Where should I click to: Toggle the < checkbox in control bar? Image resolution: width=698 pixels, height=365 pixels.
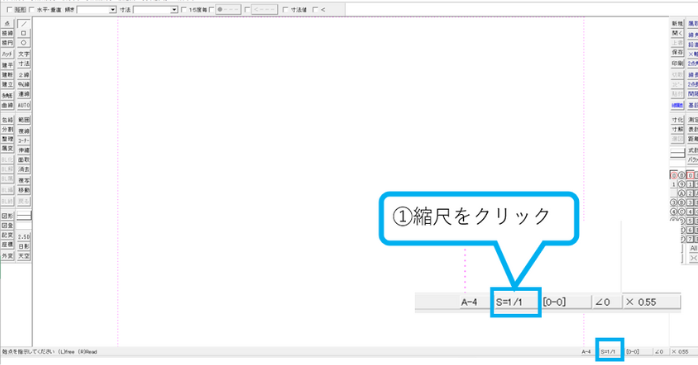(x=316, y=9)
